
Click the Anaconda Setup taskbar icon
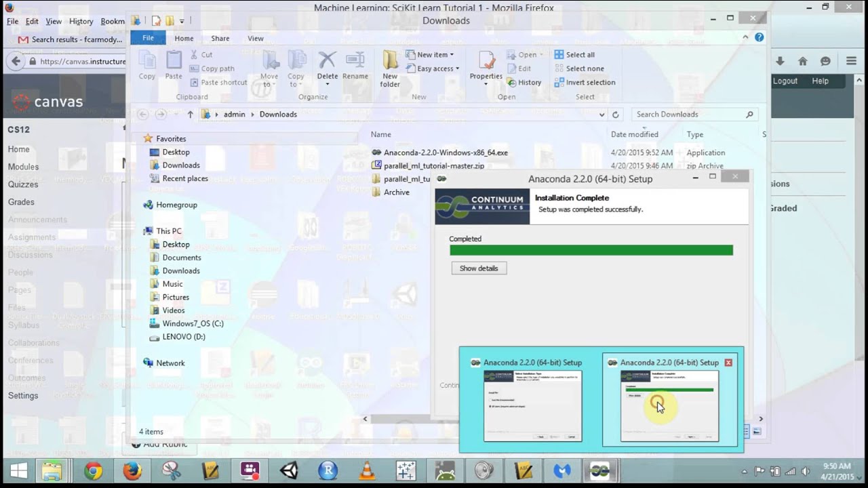[599, 470]
